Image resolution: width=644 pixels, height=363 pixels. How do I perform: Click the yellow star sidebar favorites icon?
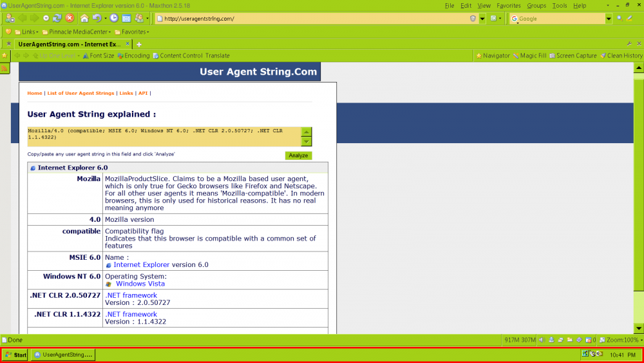click(x=5, y=56)
